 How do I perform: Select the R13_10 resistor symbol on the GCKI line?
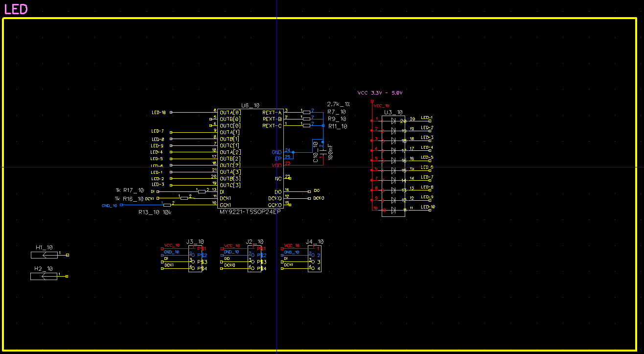[167, 205]
